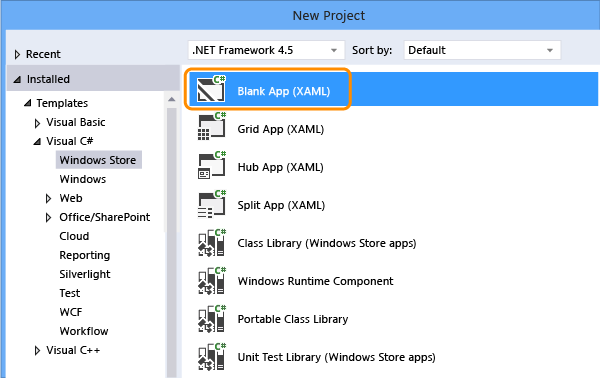Collapse the Visual C# node arrow
The image size is (600, 378).
[x=37, y=142]
